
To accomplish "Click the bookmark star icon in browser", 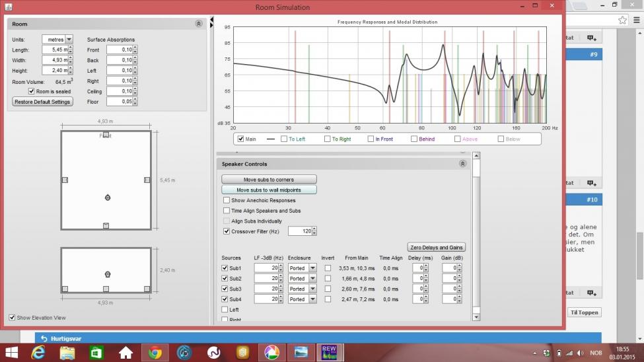I will point(623,20).
